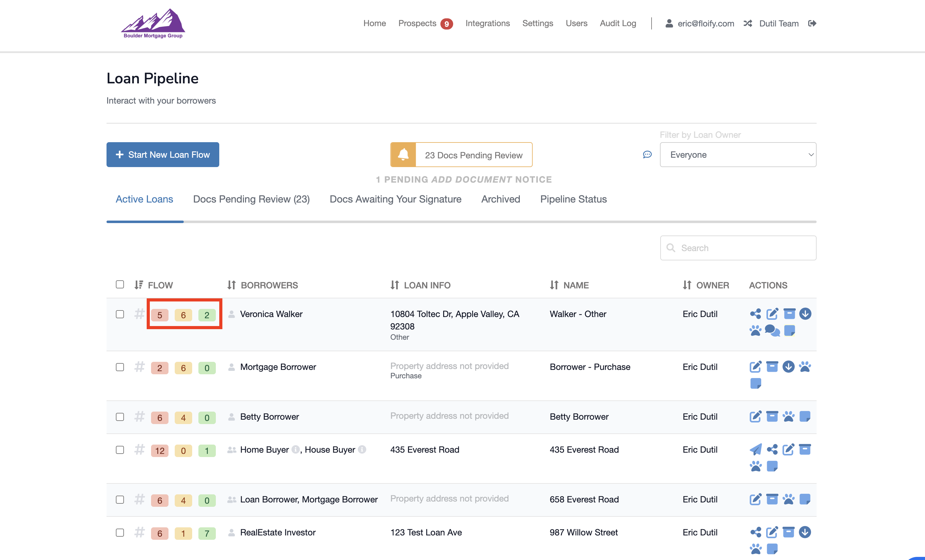This screenshot has width=925, height=560.
Task: Open Prospects in top navigation
Action: coord(417,23)
